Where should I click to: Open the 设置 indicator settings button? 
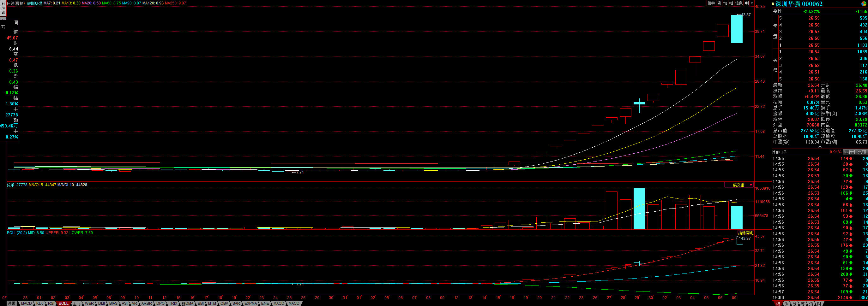(x=12, y=303)
